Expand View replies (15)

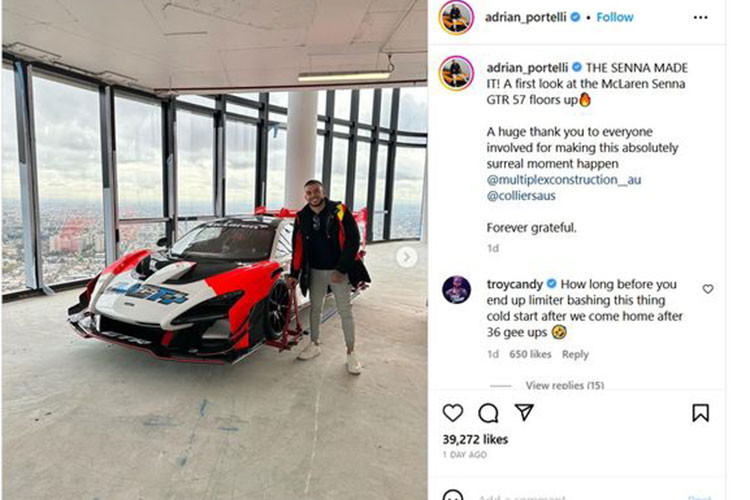tap(564, 385)
